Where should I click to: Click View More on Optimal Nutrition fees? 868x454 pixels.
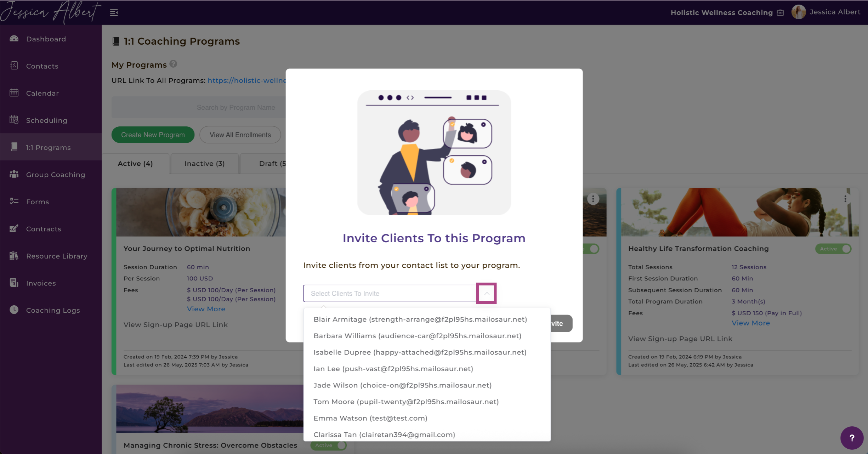[206, 309]
